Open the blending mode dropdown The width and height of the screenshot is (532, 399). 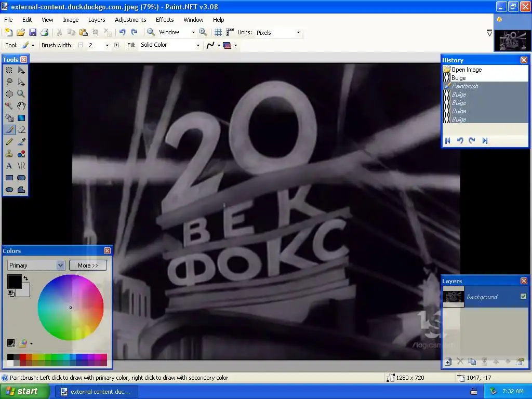coord(235,45)
